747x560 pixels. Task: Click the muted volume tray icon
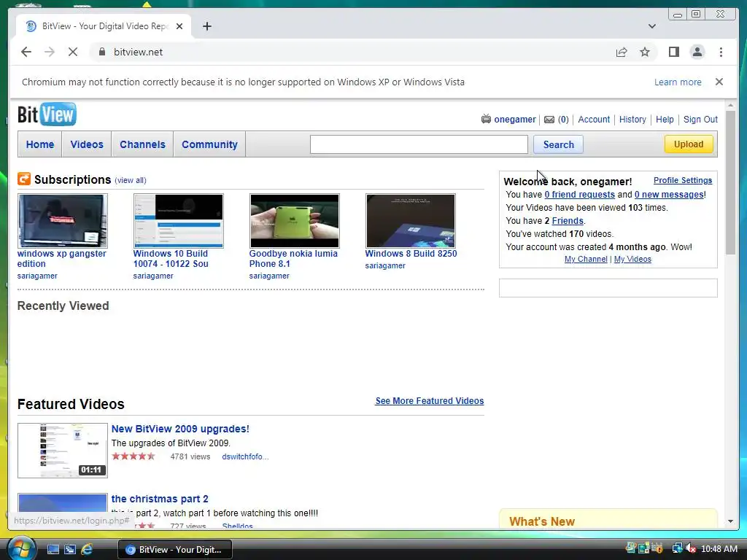coord(690,548)
